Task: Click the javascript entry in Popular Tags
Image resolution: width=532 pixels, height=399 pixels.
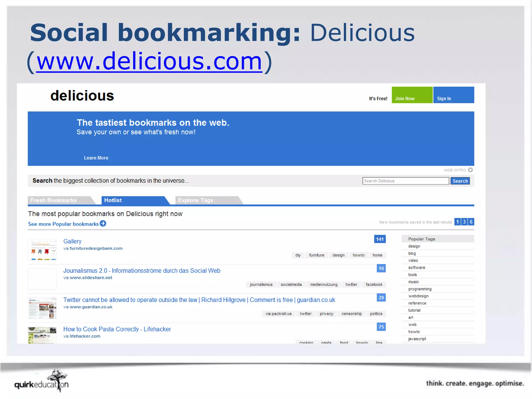Action: point(438,339)
